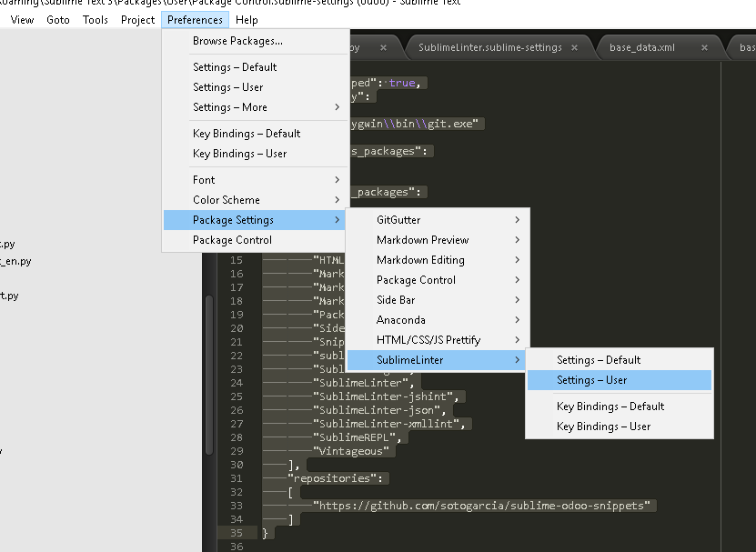Expand Anaconda package settings

tap(438, 320)
